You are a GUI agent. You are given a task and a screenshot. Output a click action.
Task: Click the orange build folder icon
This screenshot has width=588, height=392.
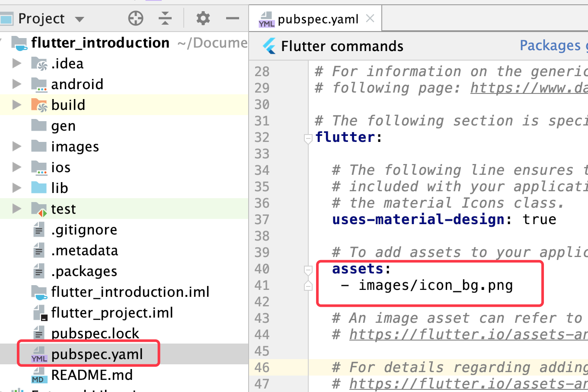[x=39, y=105]
